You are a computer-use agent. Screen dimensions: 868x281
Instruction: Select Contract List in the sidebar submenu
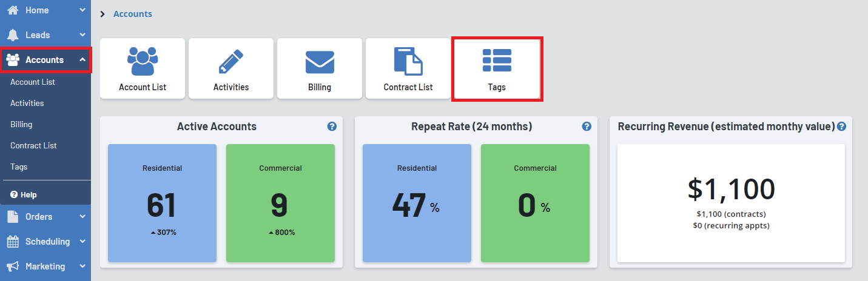pyautogui.click(x=33, y=145)
